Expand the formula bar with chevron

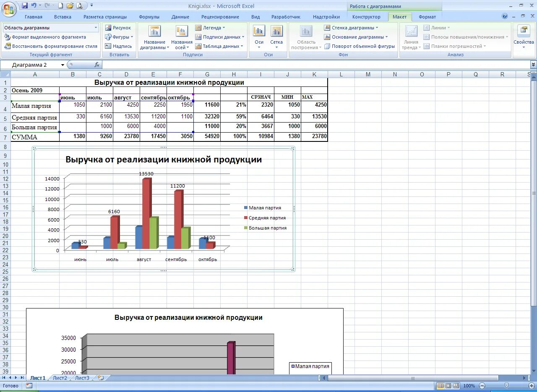[x=533, y=65]
